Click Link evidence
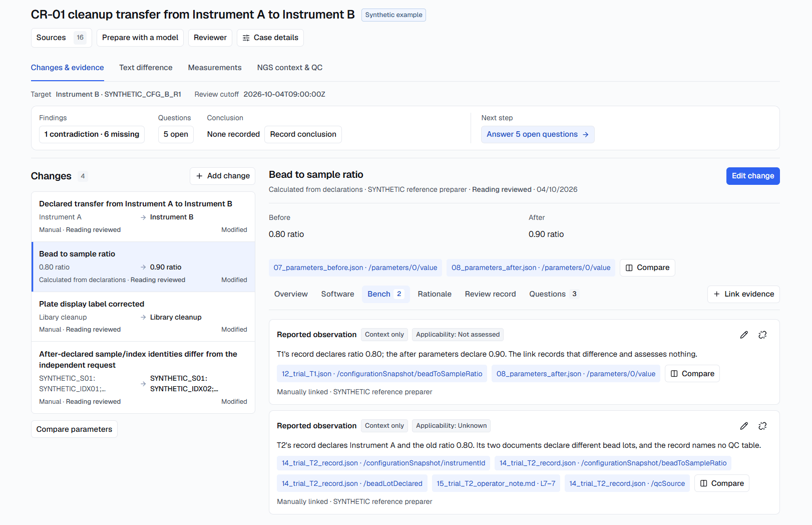This screenshot has height=525, width=812. coord(743,294)
